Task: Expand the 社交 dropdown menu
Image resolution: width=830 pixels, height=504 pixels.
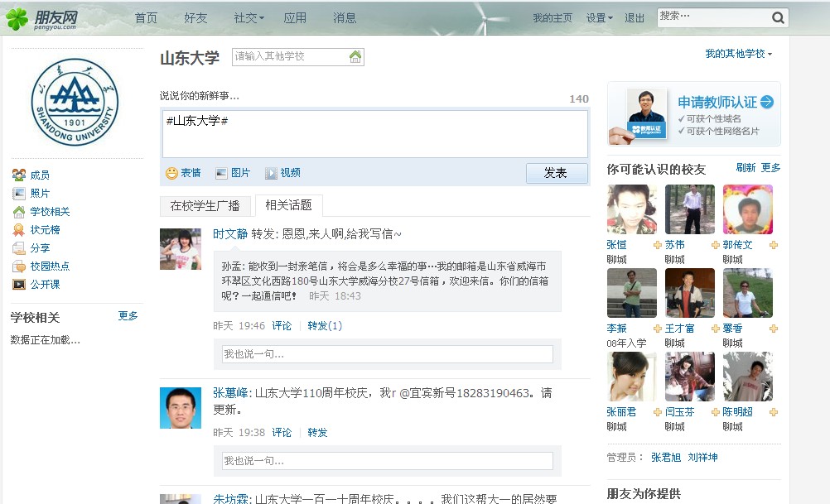Action: tap(249, 18)
